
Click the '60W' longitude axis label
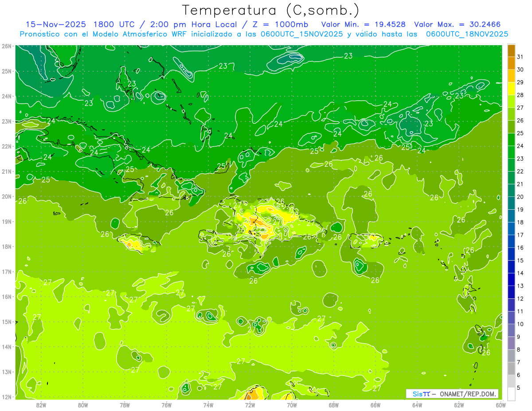coord(501,405)
